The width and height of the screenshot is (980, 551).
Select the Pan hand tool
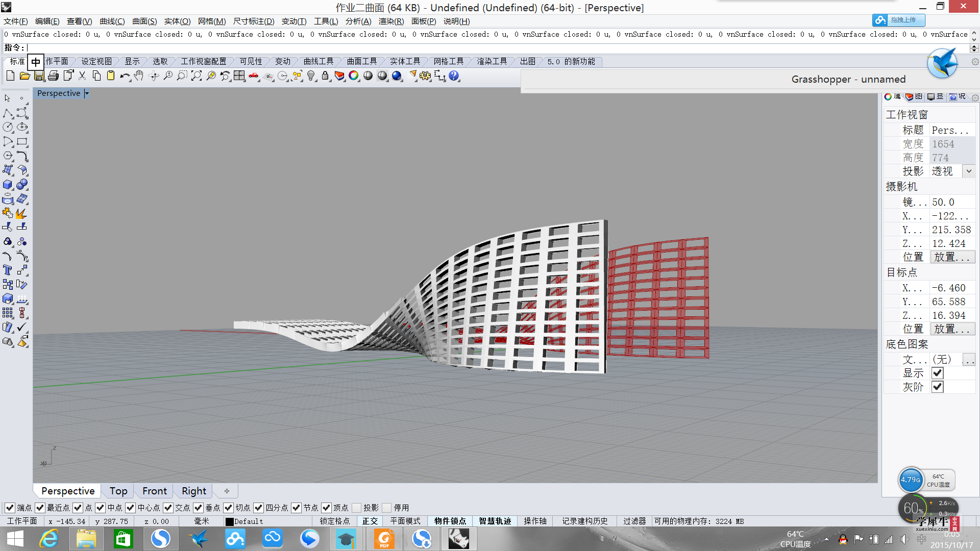[139, 76]
